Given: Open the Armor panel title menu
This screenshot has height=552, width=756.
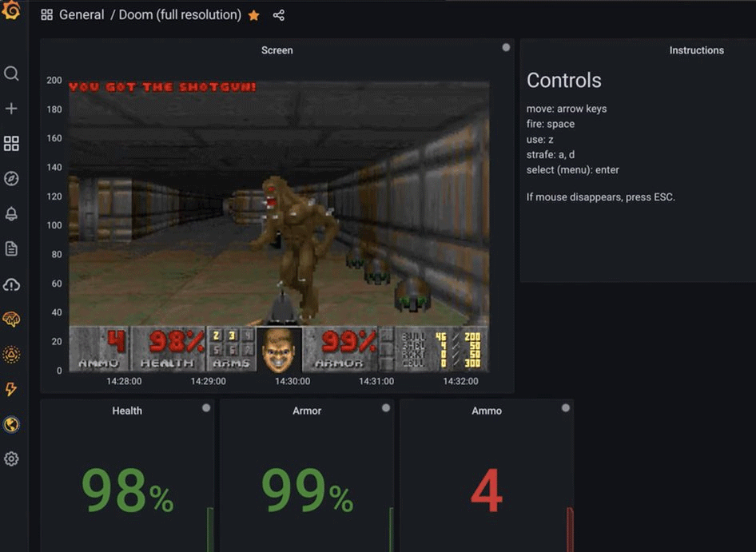Looking at the screenshot, I should (307, 411).
